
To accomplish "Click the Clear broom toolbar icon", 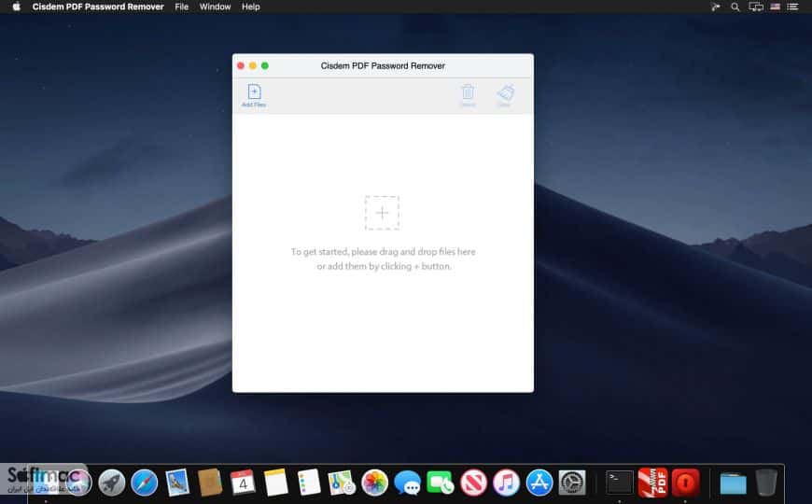I will [x=505, y=95].
